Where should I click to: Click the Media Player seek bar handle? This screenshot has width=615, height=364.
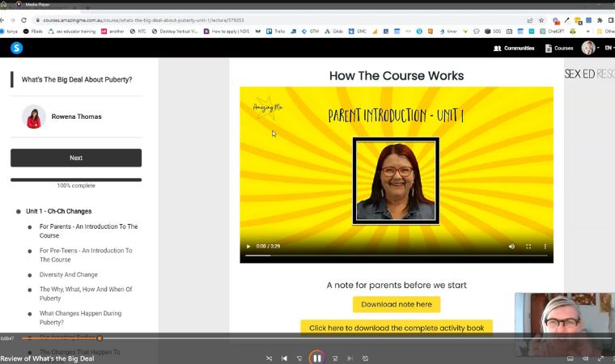100,338
